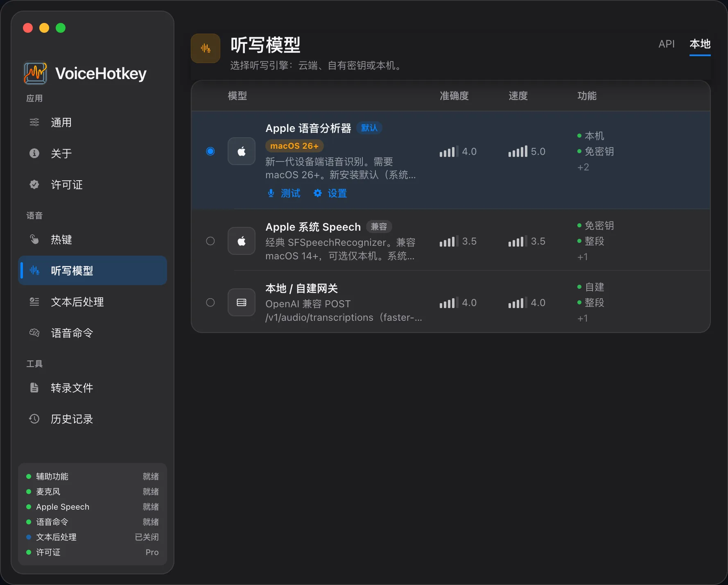Click 麦克风 status row
Screen dimensions: 728x585
click(93, 491)
